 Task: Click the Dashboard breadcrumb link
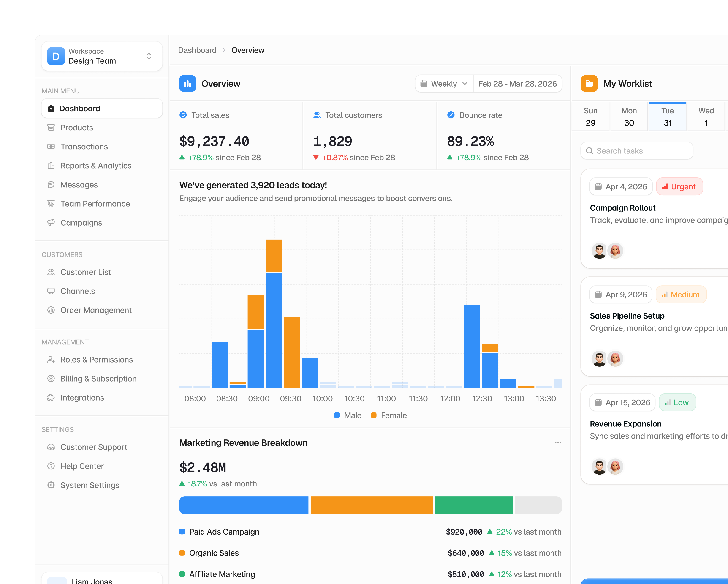[197, 50]
